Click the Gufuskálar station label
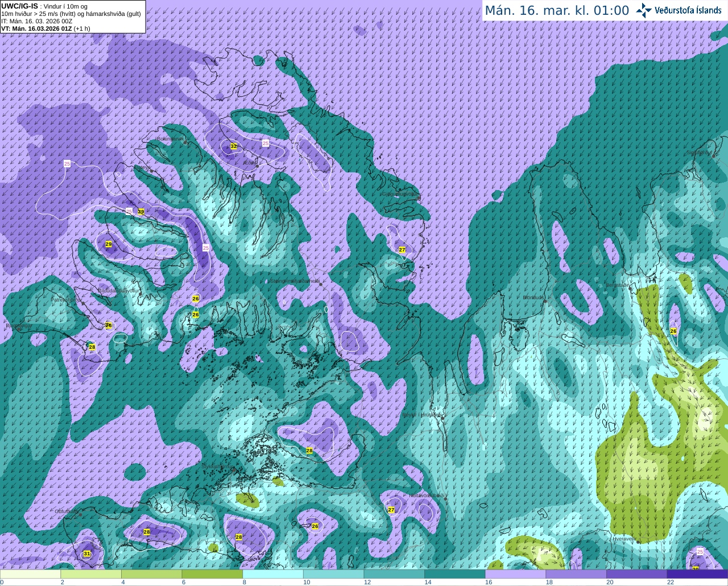This screenshot has width=728, height=586. (67, 511)
